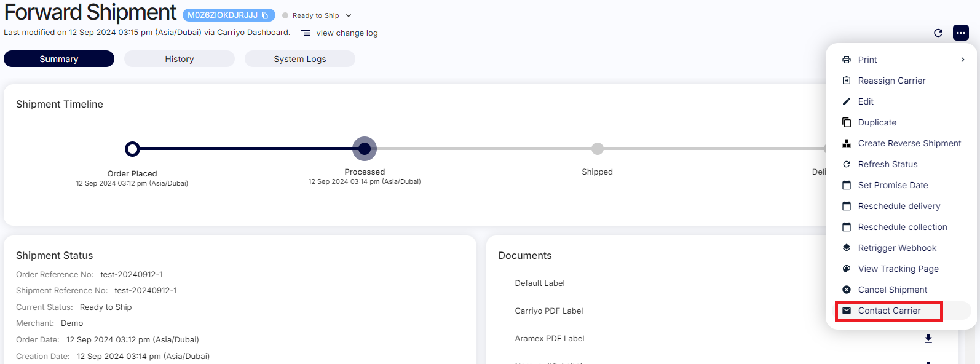Select Create Reverse Shipment option
Screen dimensions: 980x364
click(x=909, y=143)
